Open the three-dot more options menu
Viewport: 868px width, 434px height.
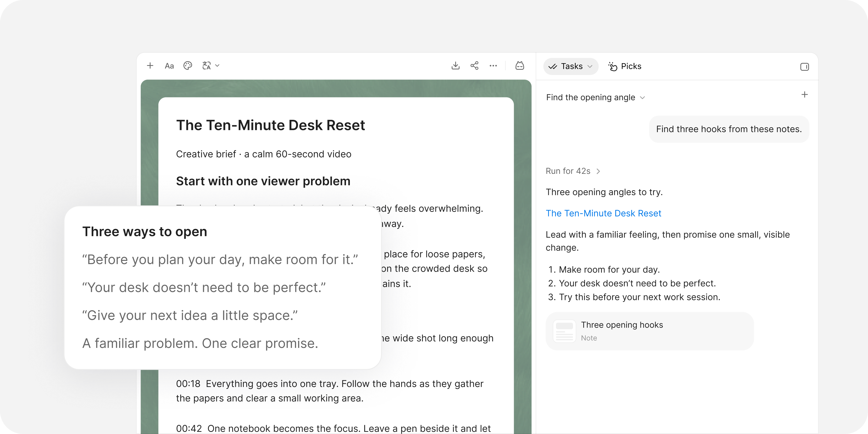coord(493,66)
